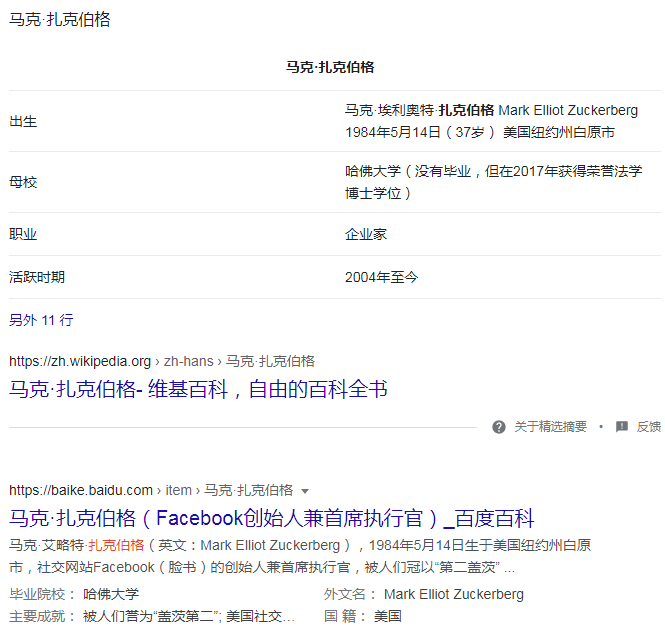This screenshot has width=665, height=630.
Task: Select the 出生 row label
Action: (23, 121)
